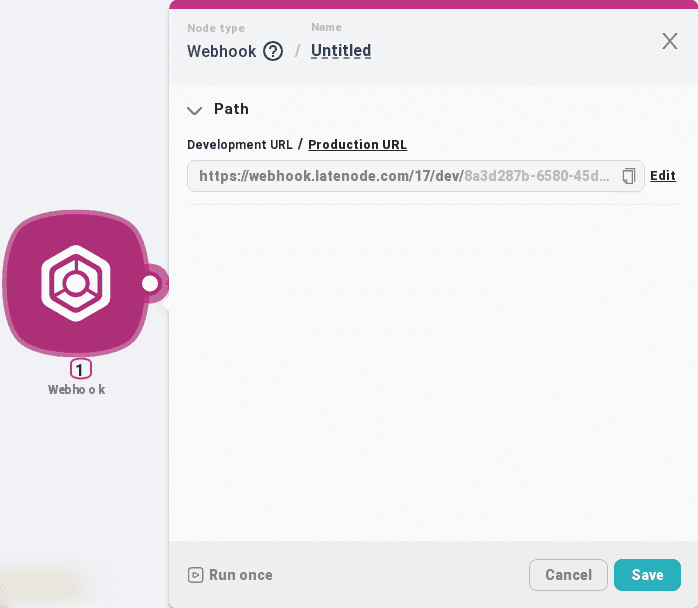Click the play icon beside Run once

point(196,575)
